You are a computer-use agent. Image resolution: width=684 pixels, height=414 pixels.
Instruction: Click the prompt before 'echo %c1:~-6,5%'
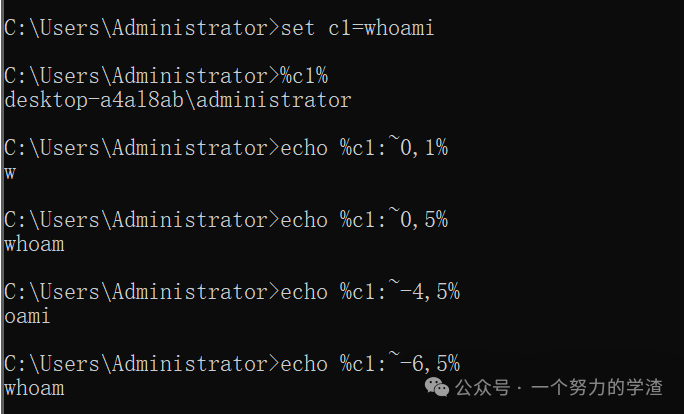[142, 363]
